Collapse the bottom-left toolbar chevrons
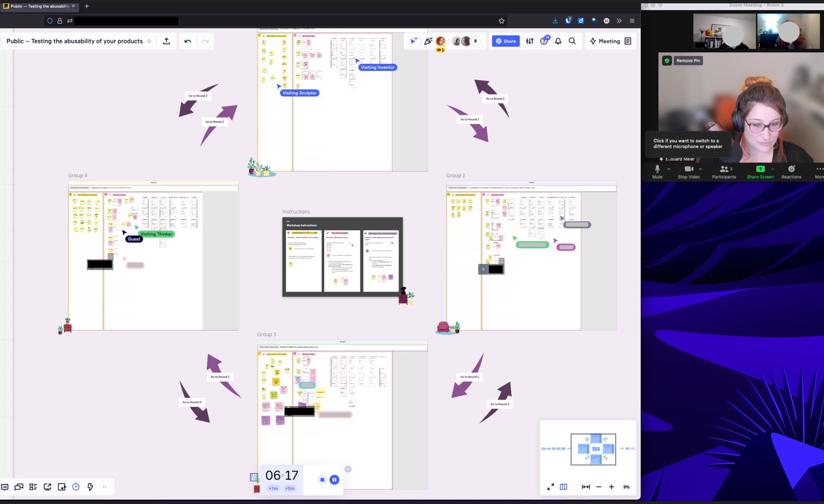 (105, 487)
